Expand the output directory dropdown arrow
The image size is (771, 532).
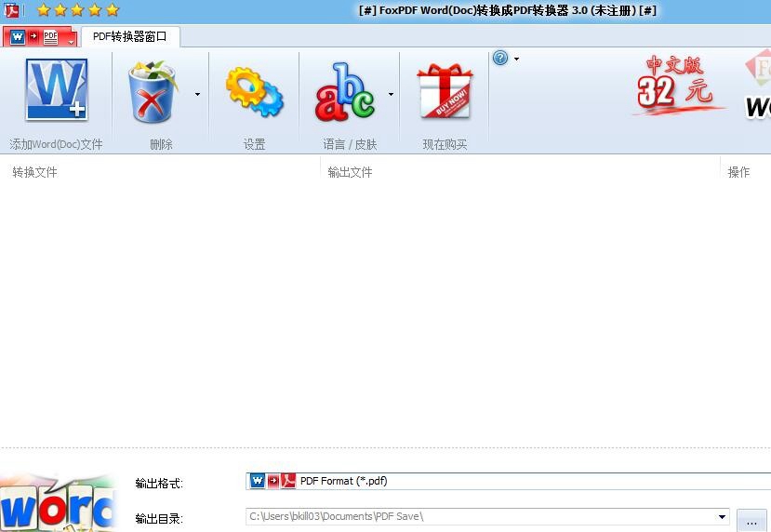722,517
